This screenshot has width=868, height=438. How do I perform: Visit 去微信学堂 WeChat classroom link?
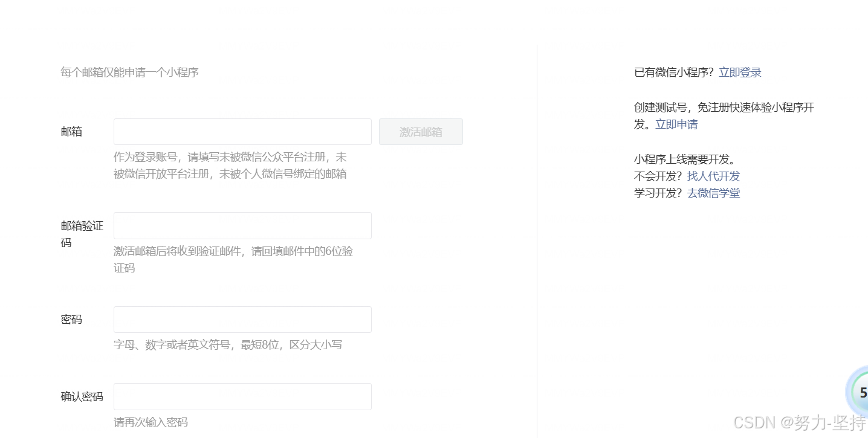(x=713, y=193)
